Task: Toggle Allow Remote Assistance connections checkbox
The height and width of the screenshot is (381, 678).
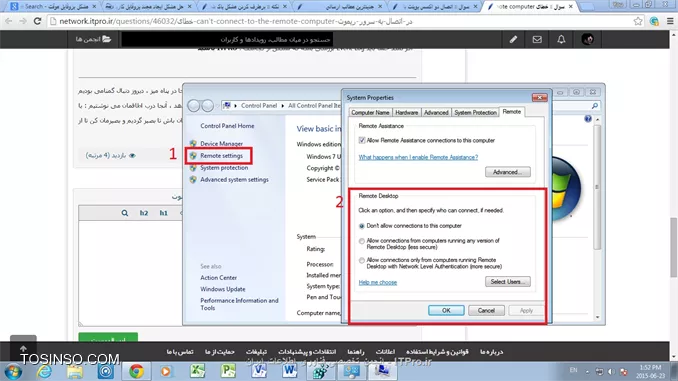Action: 362,140
